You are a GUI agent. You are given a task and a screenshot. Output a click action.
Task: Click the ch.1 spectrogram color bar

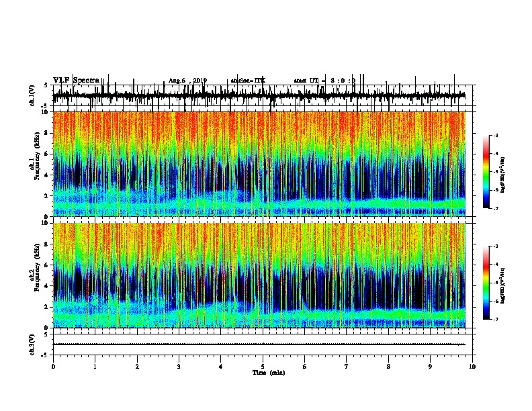pyautogui.click(x=486, y=172)
